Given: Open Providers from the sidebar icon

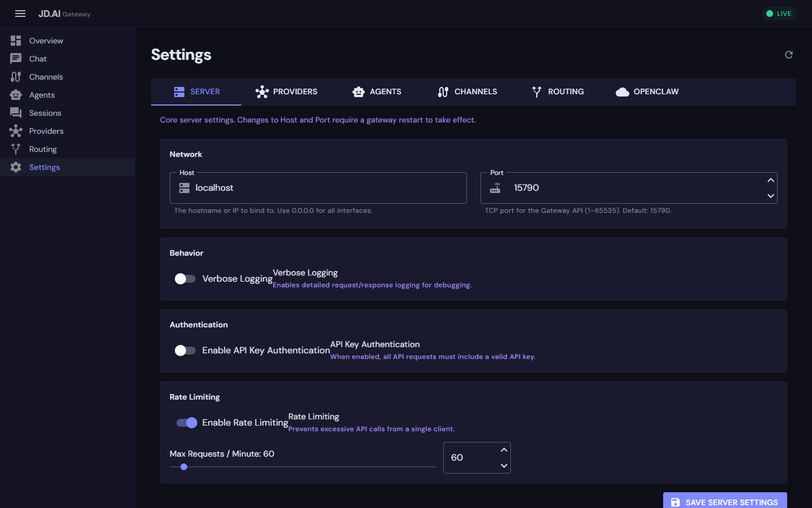Looking at the screenshot, I should point(16,131).
